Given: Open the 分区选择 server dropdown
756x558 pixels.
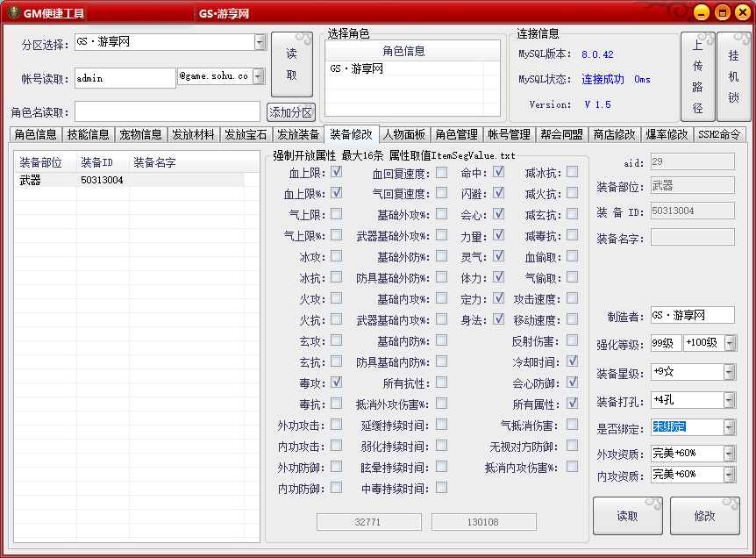Looking at the screenshot, I should point(260,42).
